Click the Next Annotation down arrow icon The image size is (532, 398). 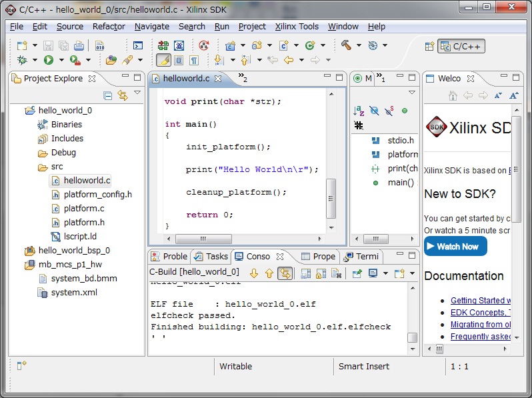coord(219,60)
